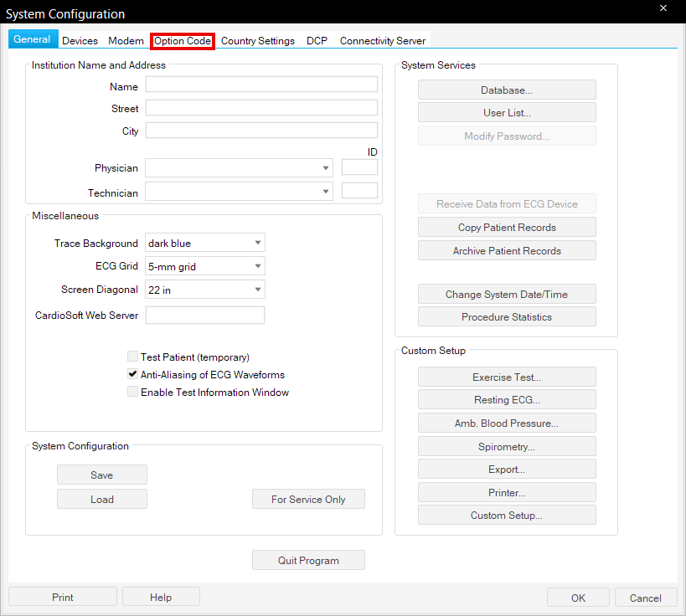
Task: Switch to the Option Code tab
Action: [183, 41]
